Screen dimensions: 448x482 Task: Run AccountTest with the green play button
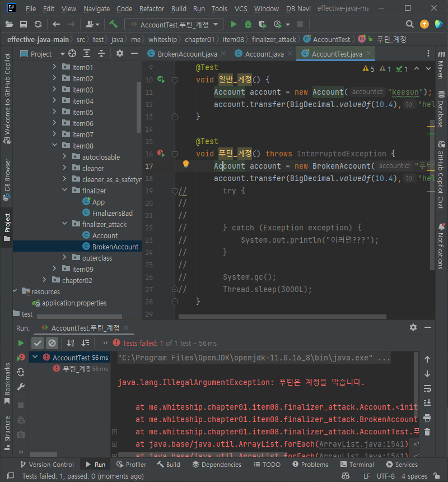(234, 25)
